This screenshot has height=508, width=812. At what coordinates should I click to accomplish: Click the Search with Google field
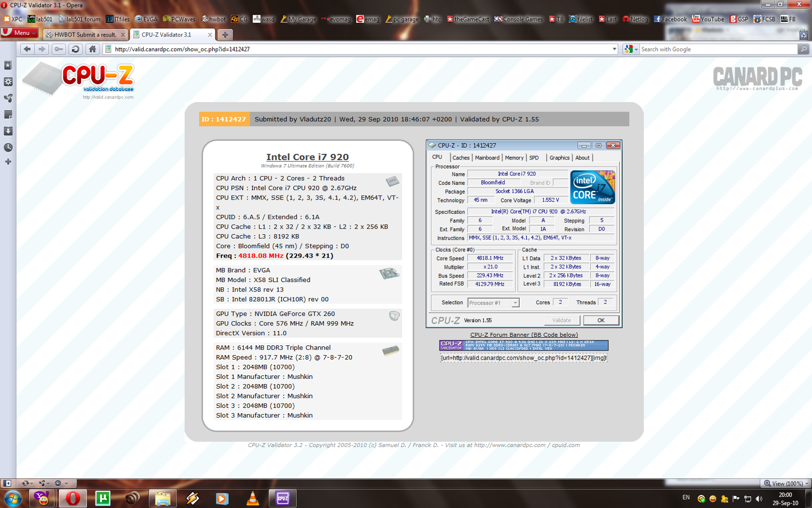pyautogui.click(x=718, y=49)
